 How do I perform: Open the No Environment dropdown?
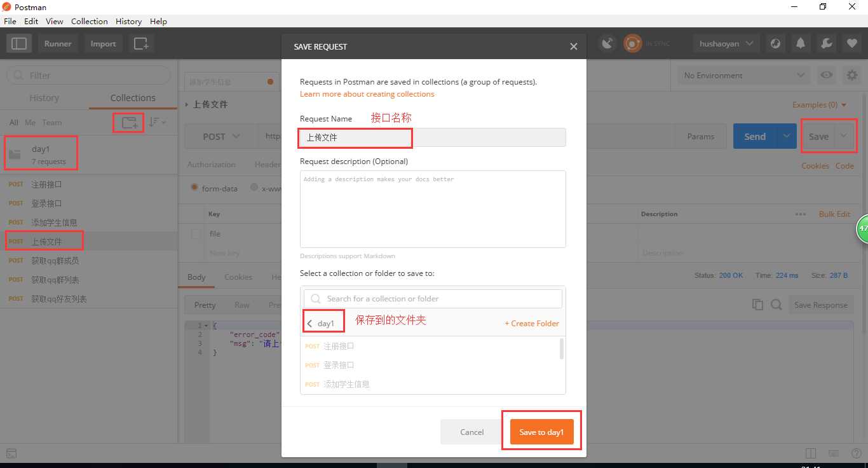(x=743, y=75)
